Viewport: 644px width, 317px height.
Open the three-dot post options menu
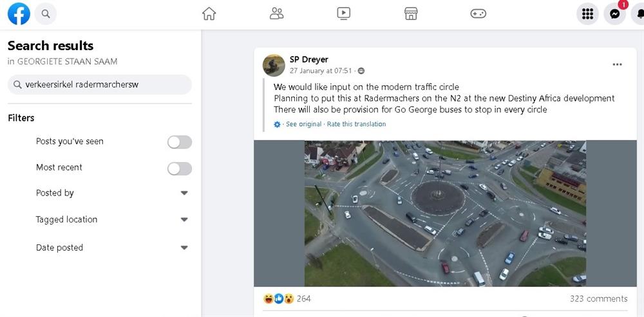(x=618, y=64)
